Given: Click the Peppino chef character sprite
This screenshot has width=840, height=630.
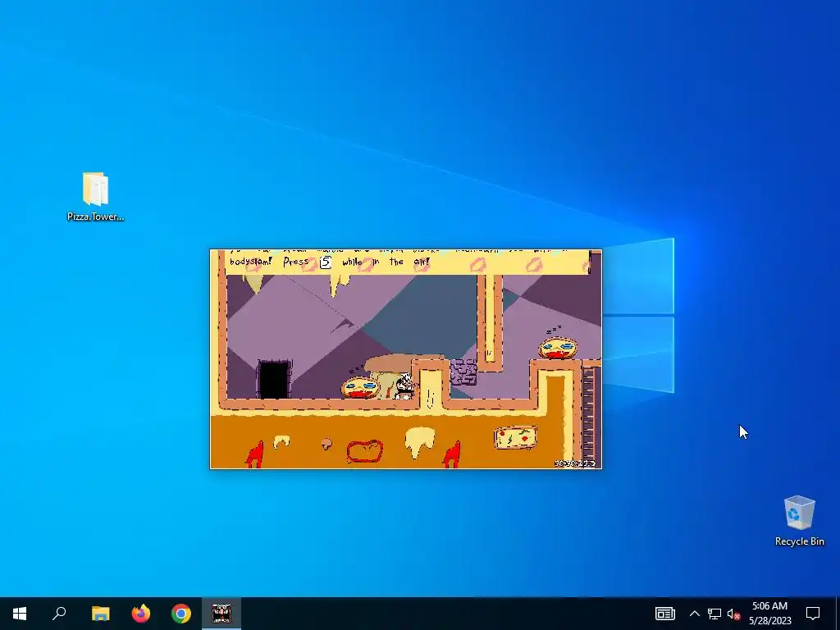Looking at the screenshot, I should [x=405, y=386].
